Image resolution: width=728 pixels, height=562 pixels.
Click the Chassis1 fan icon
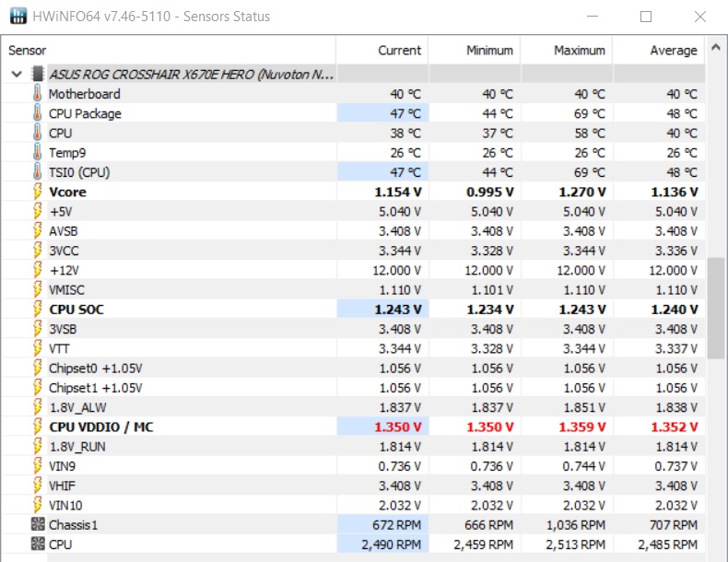click(38, 524)
